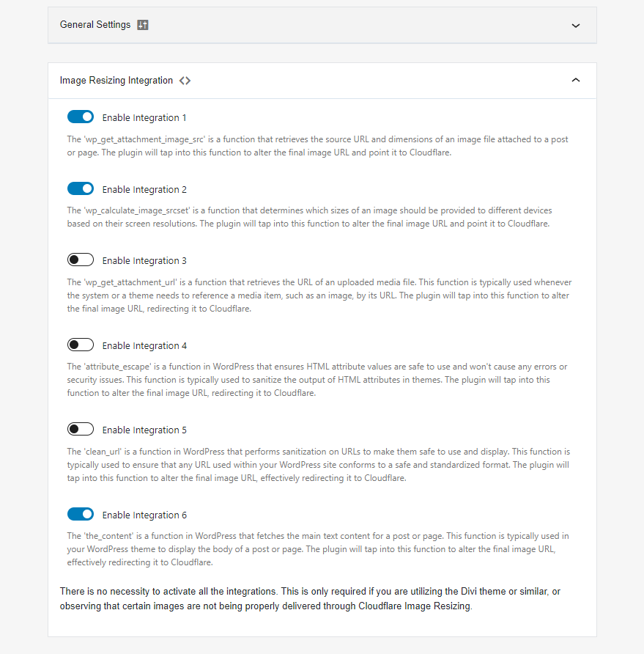Click the Image Resizing Integration header title
Image resolution: width=644 pixels, height=654 pixels.
click(116, 81)
